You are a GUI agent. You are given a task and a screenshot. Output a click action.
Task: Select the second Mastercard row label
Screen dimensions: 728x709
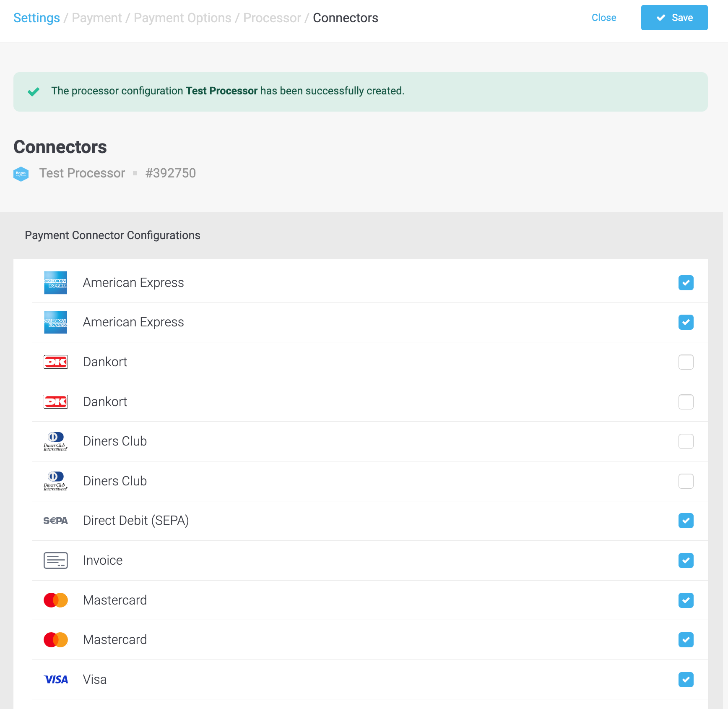tap(115, 640)
